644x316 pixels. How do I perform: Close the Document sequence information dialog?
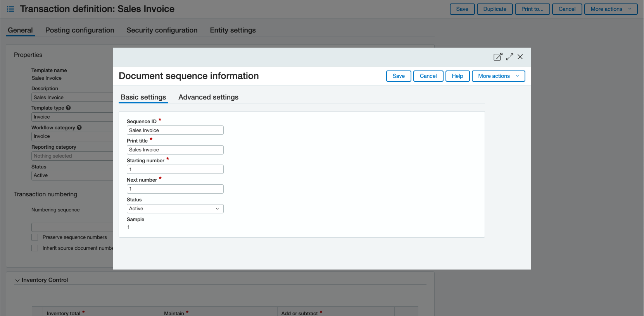[520, 57]
